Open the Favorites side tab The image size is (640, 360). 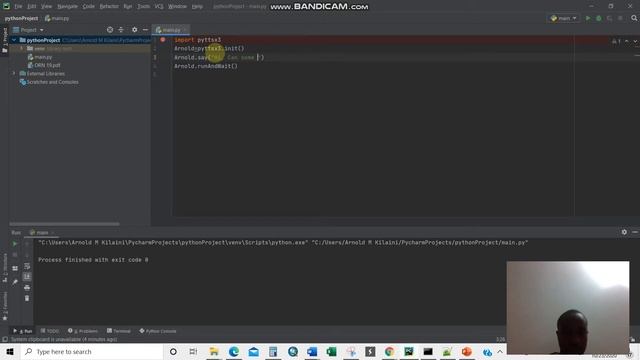pyautogui.click(x=4, y=306)
